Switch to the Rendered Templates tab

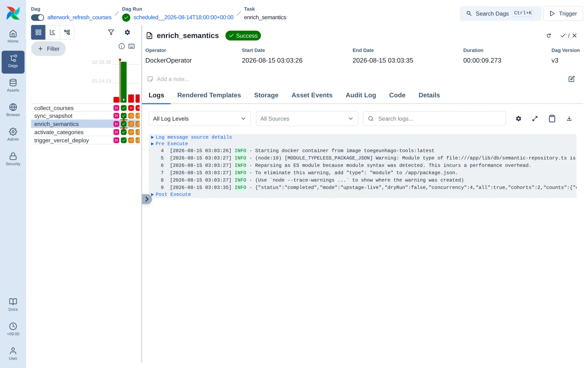(x=209, y=95)
